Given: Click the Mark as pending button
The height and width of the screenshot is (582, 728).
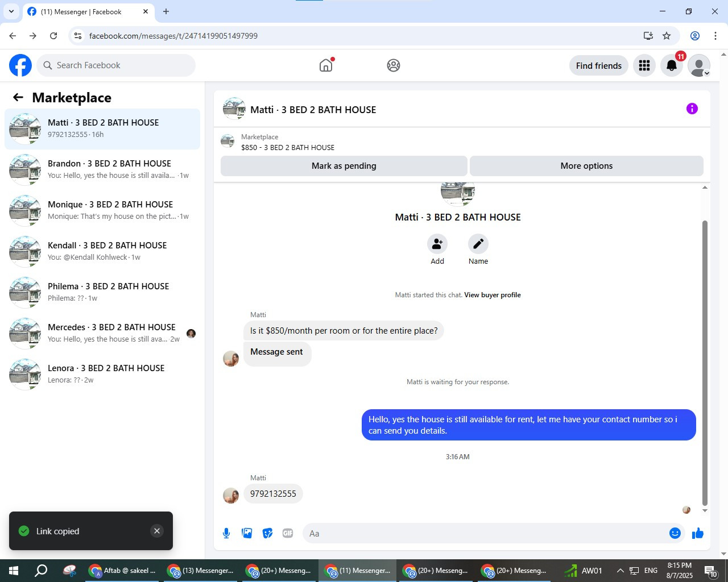Looking at the screenshot, I should tap(344, 166).
